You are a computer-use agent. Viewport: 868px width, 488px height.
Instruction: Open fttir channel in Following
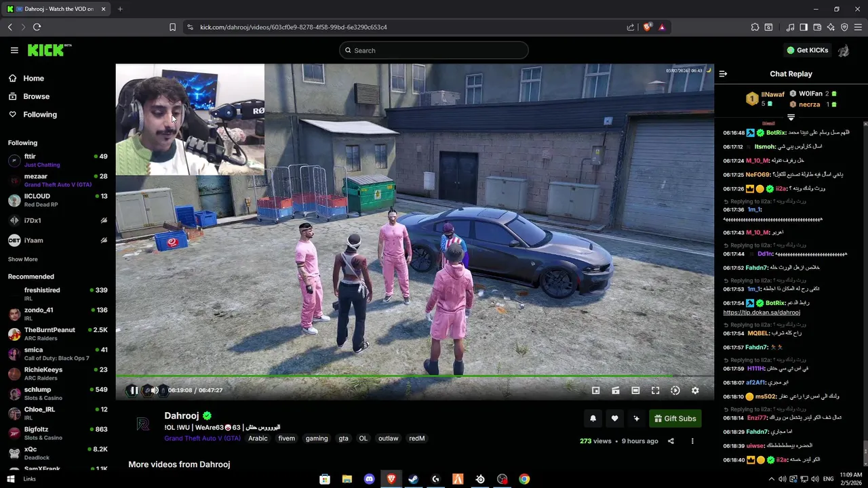[58, 160]
